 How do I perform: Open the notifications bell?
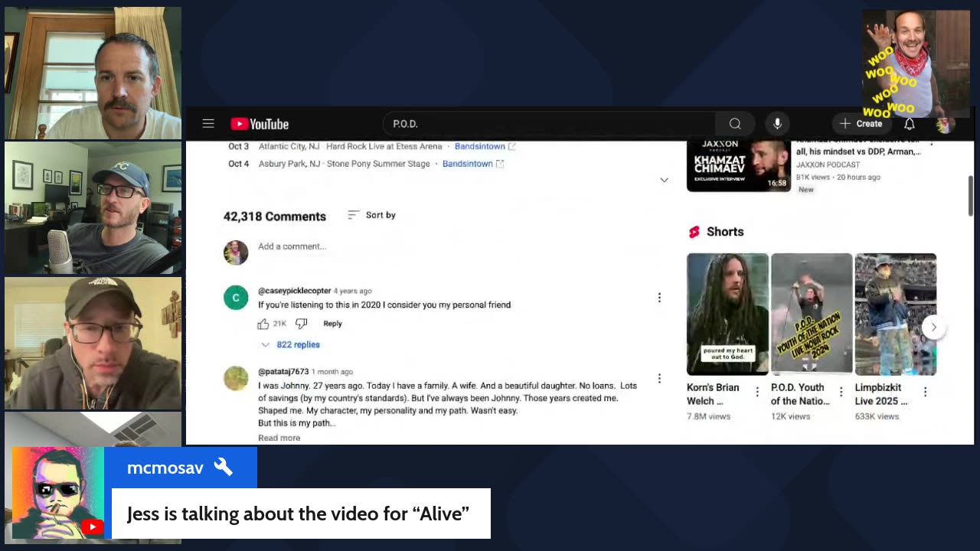tap(910, 124)
